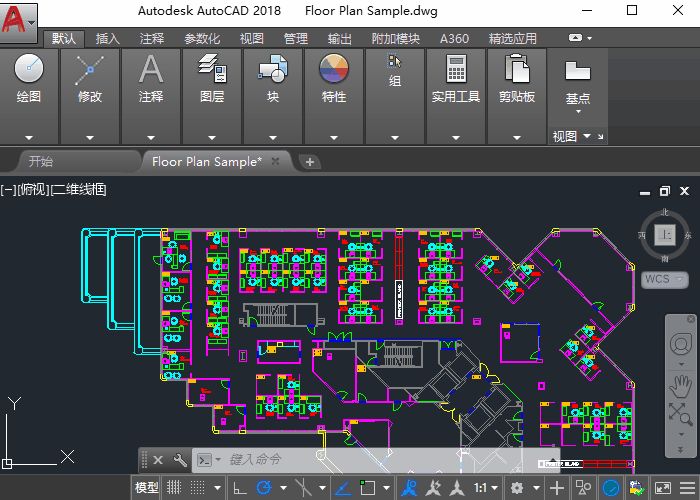Click the 模型 (Model) space button
Screen dimensions: 700x500
pyautogui.click(x=147, y=487)
